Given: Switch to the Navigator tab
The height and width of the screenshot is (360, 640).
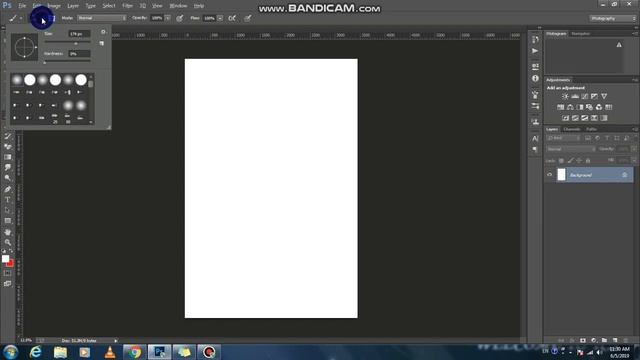Looking at the screenshot, I should point(580,33).
